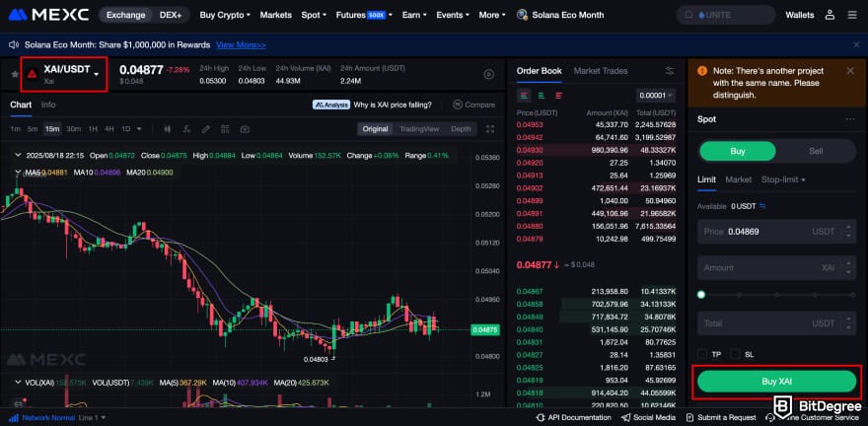Favorite XAI/USDT with the star icon
This screenshot has height=426, width=868.
point(15,74)
